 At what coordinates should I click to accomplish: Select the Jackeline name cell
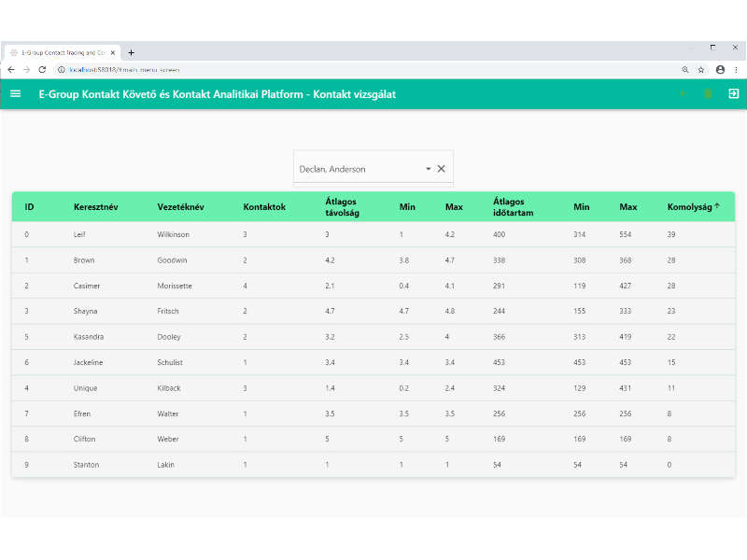pos(88,362)
